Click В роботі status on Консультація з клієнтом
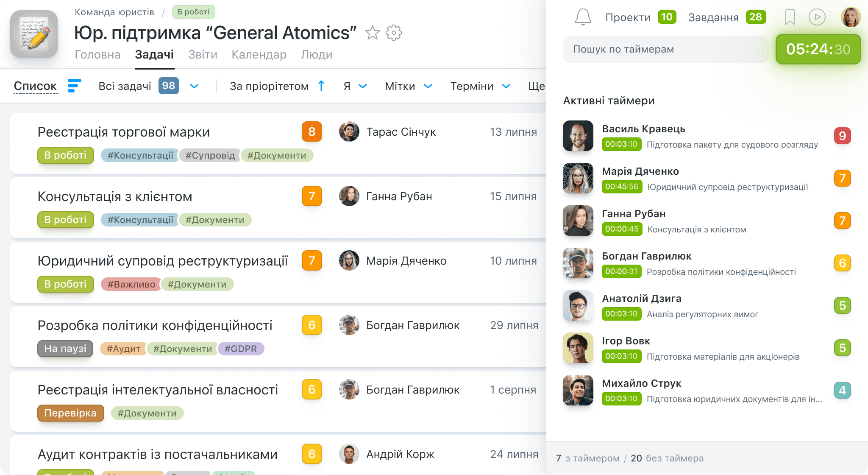The width and height of the screenshot is (868, 475). tap(65, 220)
